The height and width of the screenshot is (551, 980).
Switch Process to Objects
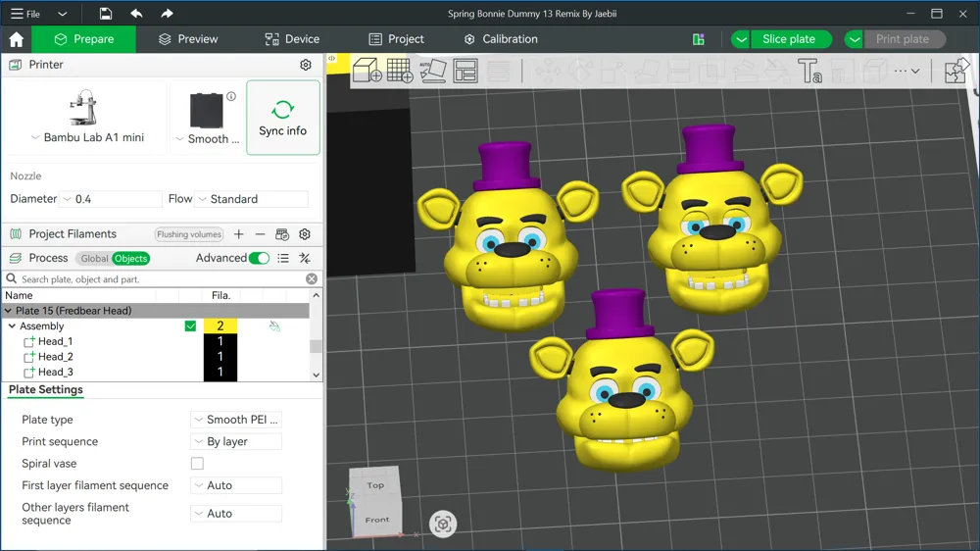point(130,258)
